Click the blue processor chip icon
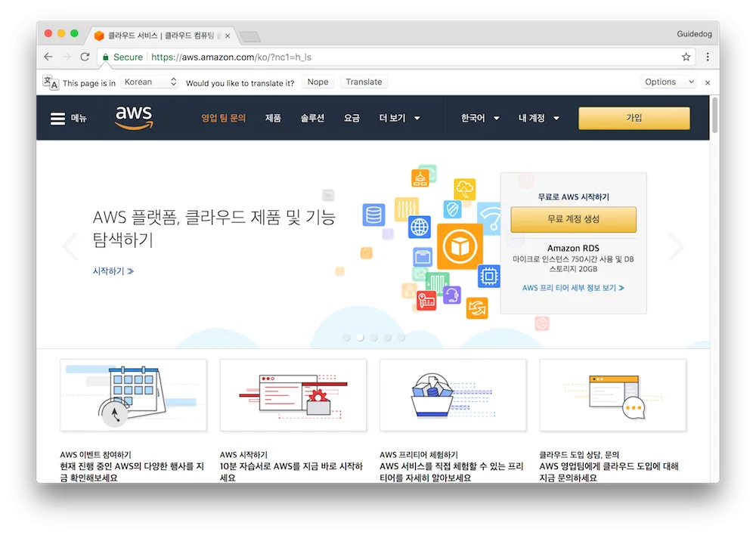Screen dimensions: 756x535 coord(489,276)
